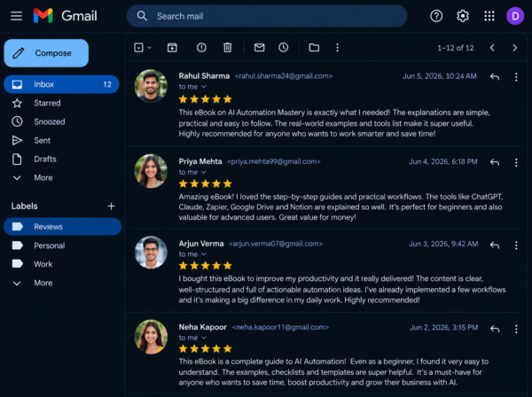Click sender name Rahul Sharma

[x=204, y=76]
